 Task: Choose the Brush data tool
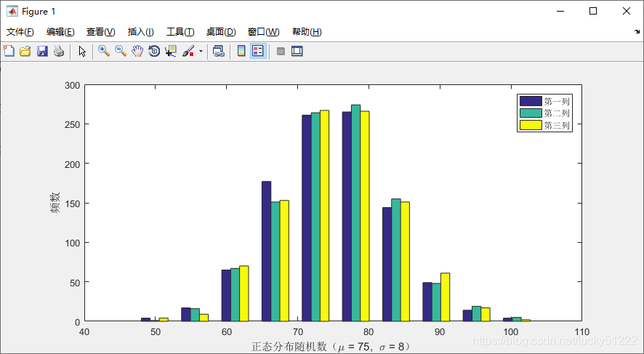188,51
